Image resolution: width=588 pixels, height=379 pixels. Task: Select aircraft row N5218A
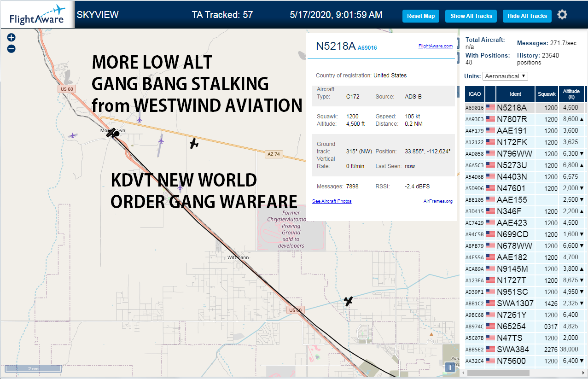[x=524, y=108]
